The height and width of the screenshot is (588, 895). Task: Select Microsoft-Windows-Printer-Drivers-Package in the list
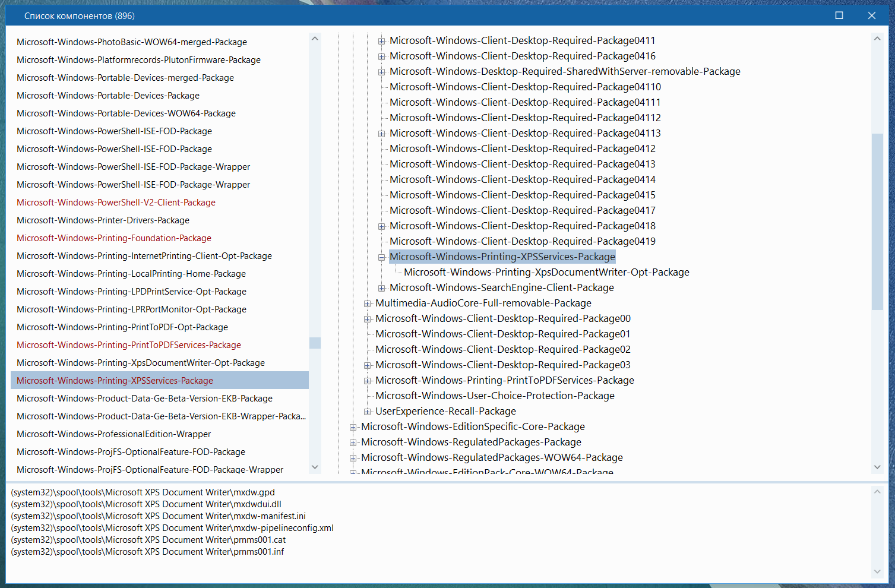pyautogui.click(x=103, y=220)
